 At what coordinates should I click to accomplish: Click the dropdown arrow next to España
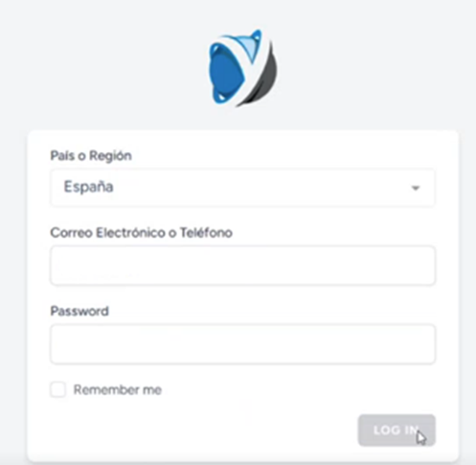[416, 188]
